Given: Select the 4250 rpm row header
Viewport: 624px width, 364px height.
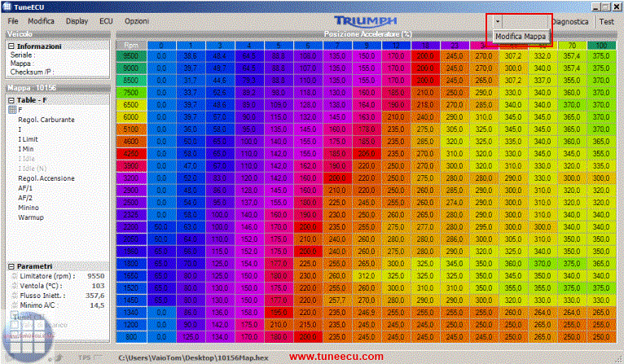Looking at the screenshot, I should [131, 154].
